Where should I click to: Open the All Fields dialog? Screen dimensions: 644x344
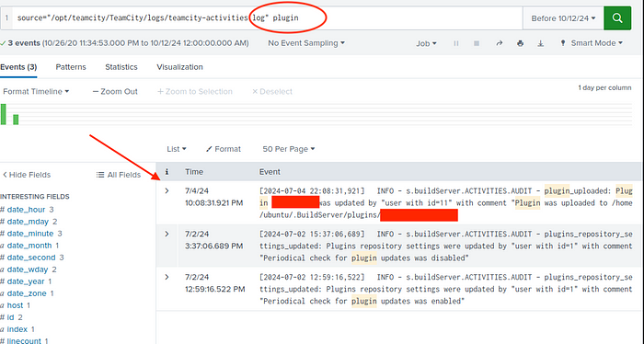[x=119, y=175]
